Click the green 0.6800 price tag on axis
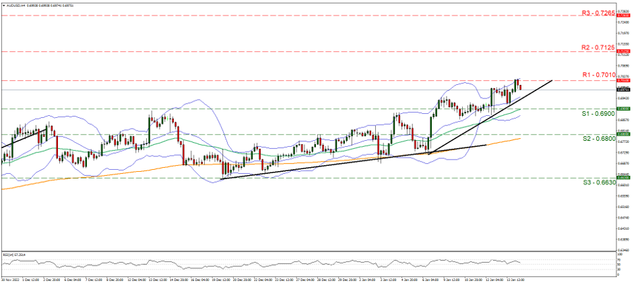Screen dimensions: 644x285 pyautogui.click(x=624, y=134)
